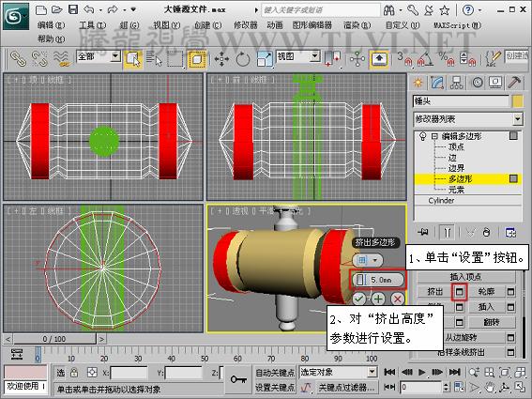The image size is (532, 399).
Task: Open the Help question mark icon
Action: [468, 10]
